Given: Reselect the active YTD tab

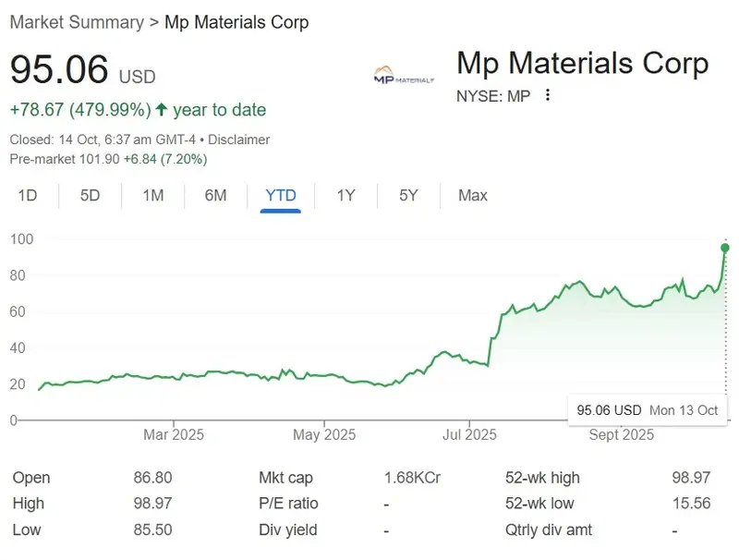Looking at the screenshot, I should point(280,196).
